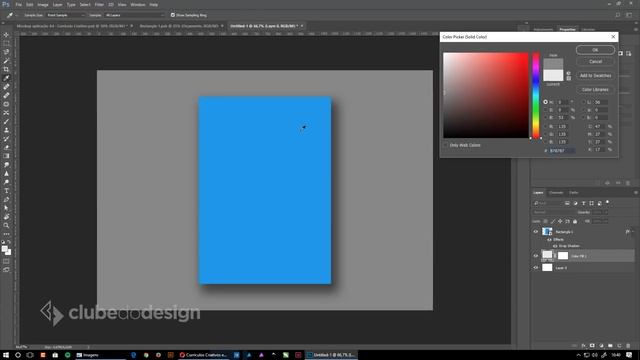Screen dimensions: 640x360
Task: Click the Color Fill 1 layer mask thumbnail
Action: pos(563,256)
